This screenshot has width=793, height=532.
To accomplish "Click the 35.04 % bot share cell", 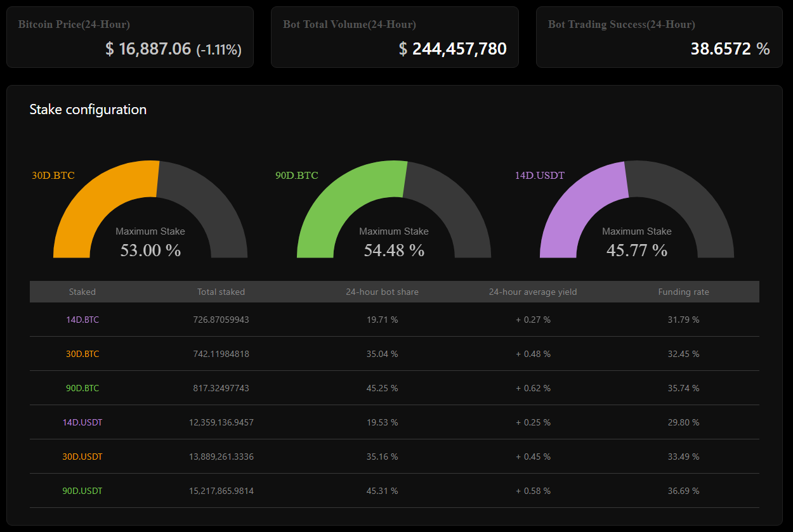I will coord(382,354).
